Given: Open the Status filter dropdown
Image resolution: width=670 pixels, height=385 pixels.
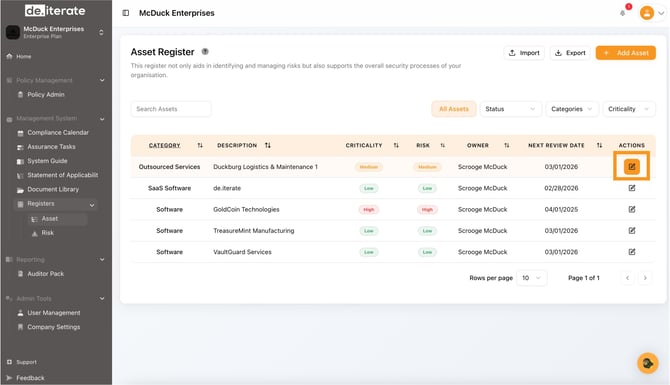Looking at the screenshot, I should click(510, 109).
